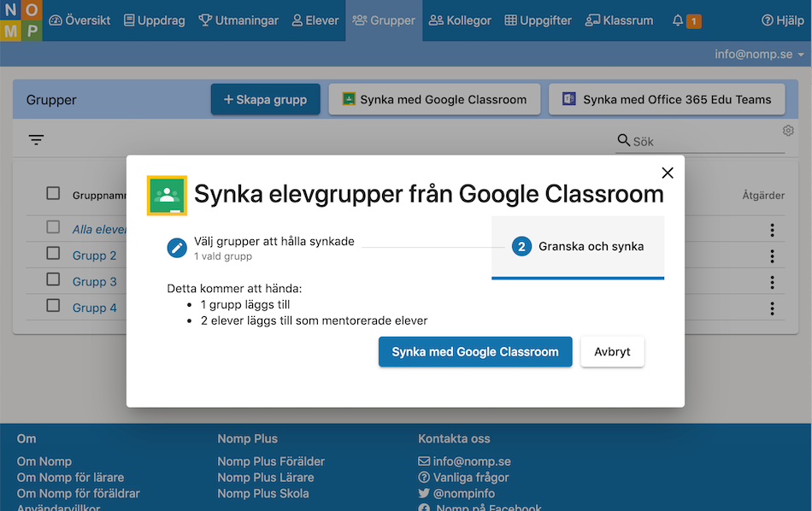Open Vanliga frågor link

[471, 478]
